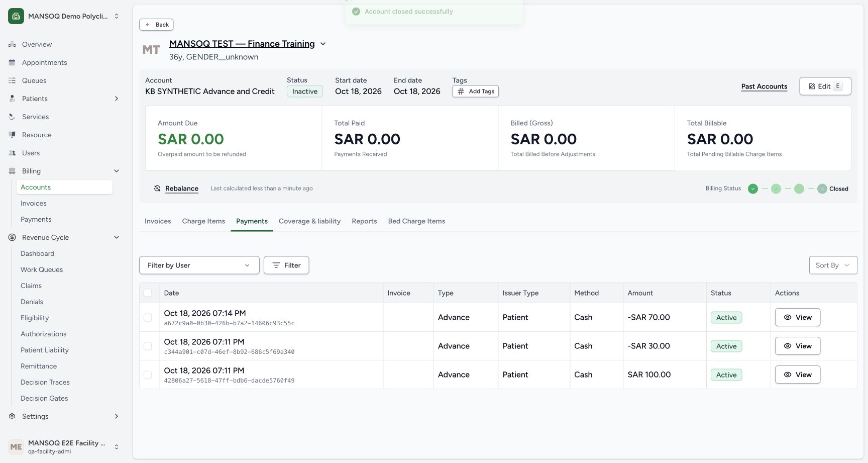The height and width of the screenshot is (463, 868).
Task: Click the ME user avatar in the sidebar
Action: [16, 447]
